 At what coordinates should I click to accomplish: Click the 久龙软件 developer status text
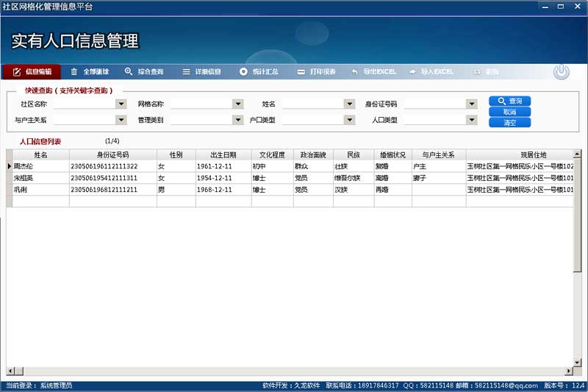[307, 385]
